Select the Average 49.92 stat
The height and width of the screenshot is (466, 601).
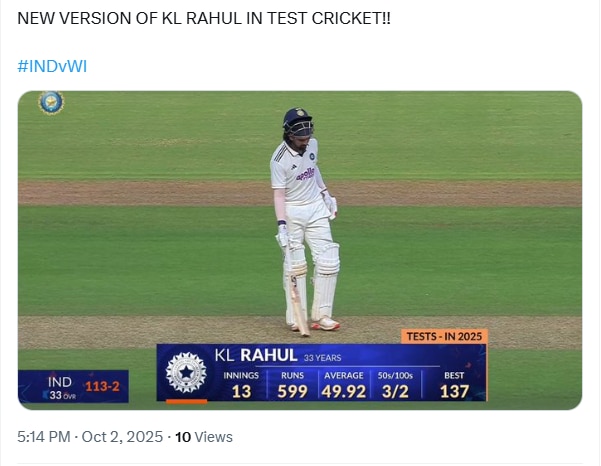click(342, 385)
